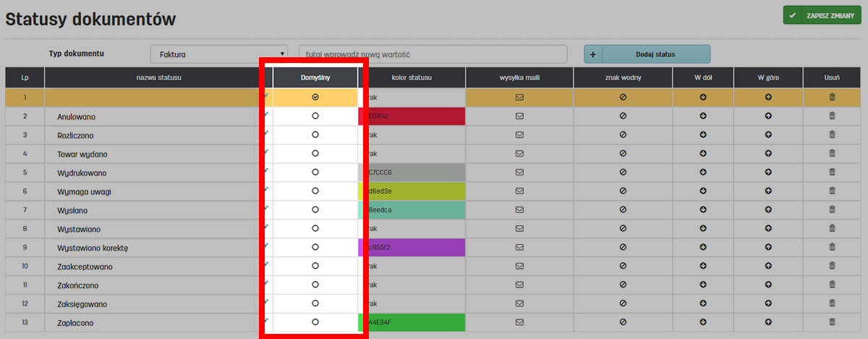Click the Domyślny column header
The height and width of the screenshot is (339, 868).
[315, 78]
